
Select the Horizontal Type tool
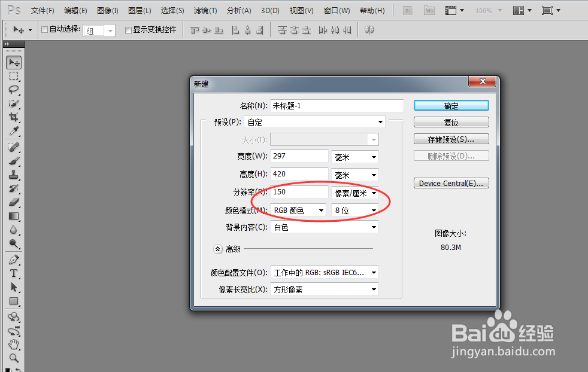point(14,273)
